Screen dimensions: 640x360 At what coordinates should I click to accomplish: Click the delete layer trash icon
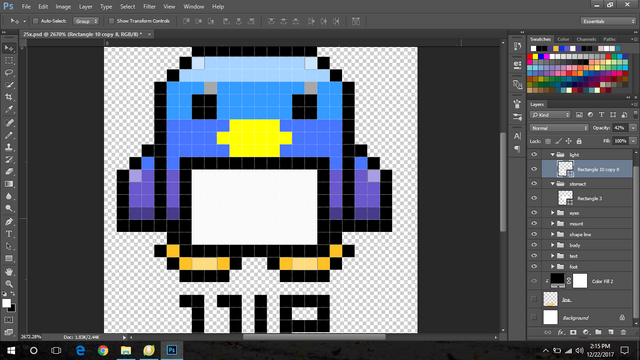pyautogui.click(x=623, y=332)
